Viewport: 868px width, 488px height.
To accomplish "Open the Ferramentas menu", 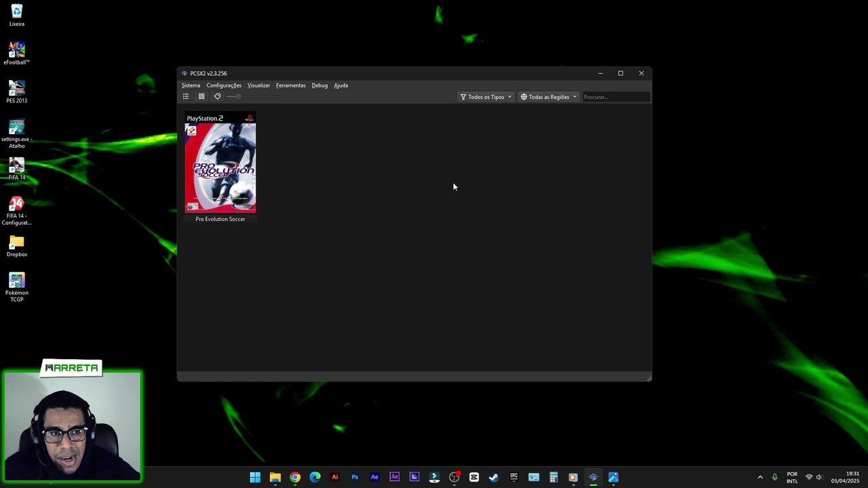I will pyautogui.click(x=290, y=85).
